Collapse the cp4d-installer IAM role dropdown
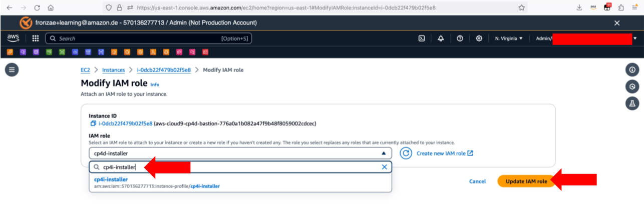Screen dimensions: 644x204 tap(240, 153)
